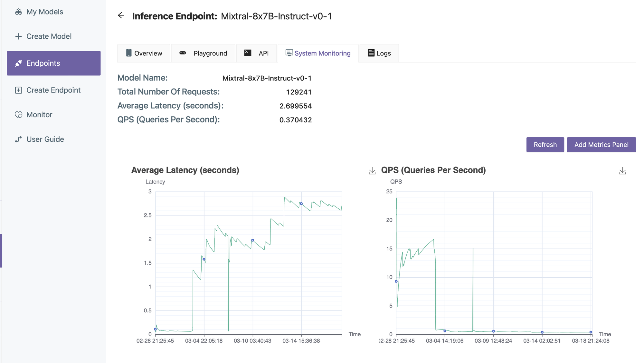The image size is (644, 363).
Task: Download the Average Latency chart
Action: [372, 171]
